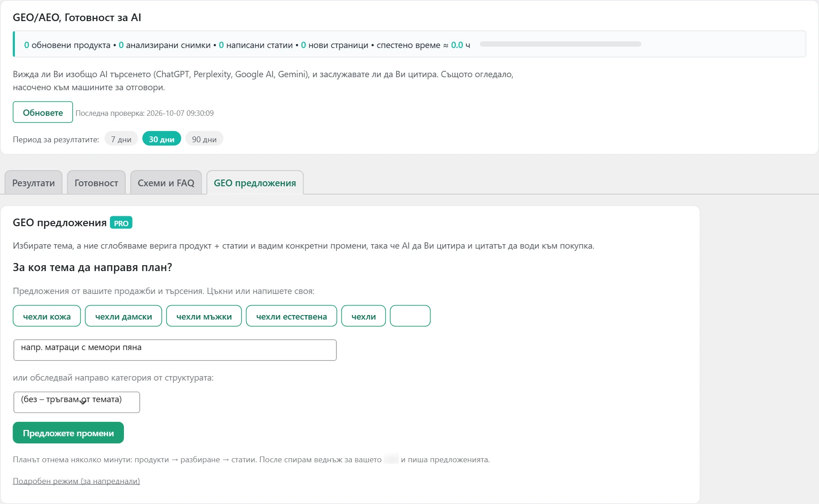
Task: Open the Схеми и FAQ tab
Action: (166, 183)
